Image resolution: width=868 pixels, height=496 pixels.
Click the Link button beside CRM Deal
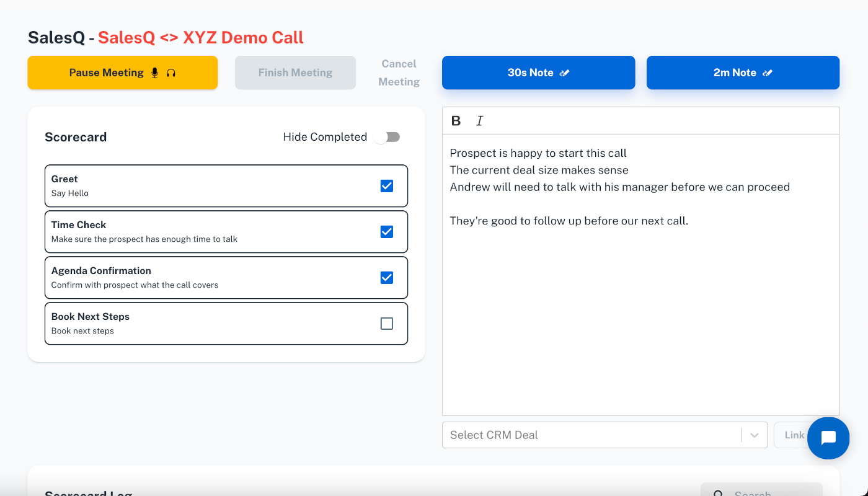(793, 435)
